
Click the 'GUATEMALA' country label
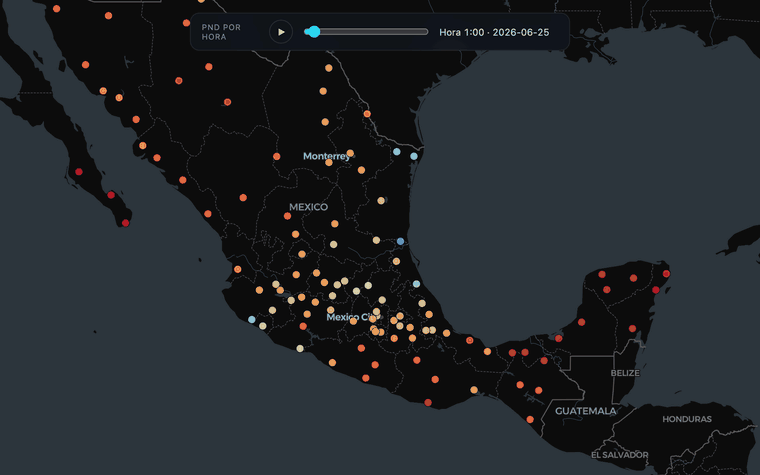click(586, 411)
